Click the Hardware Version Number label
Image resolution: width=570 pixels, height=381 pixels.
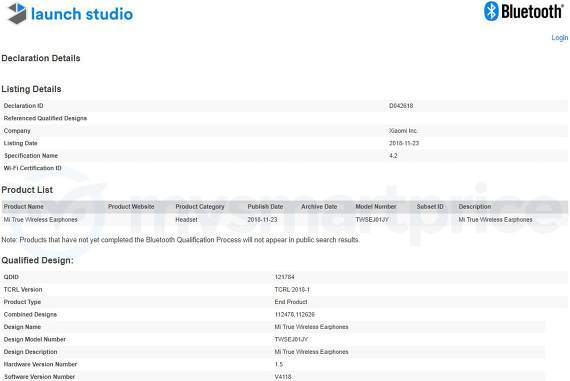[40, 364]
